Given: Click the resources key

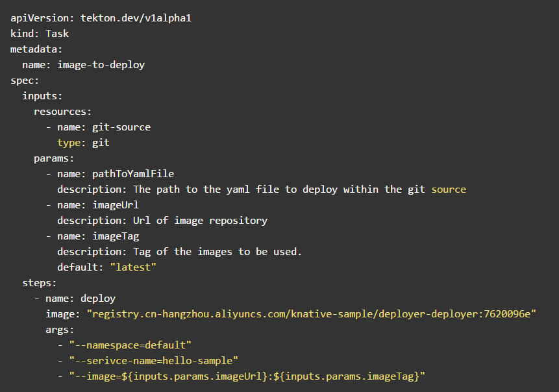Looking at the screenshot, I should [62, 112].
